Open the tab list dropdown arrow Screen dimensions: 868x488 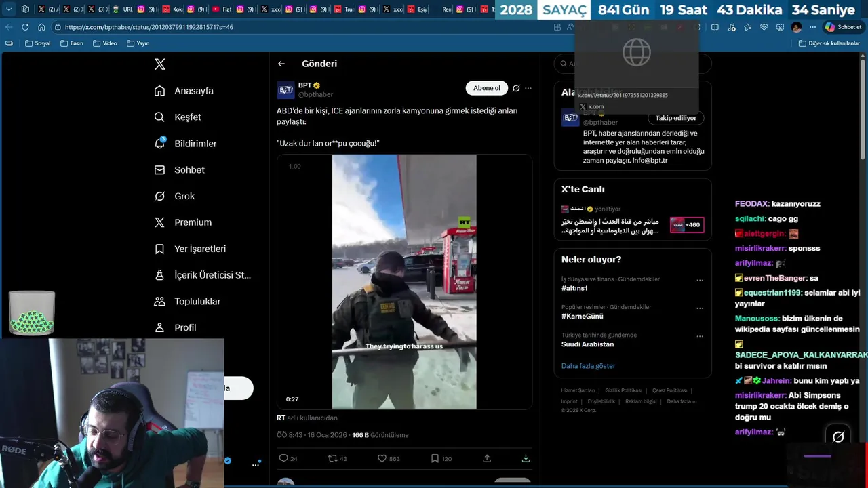pyautogui.click(x=9, y=9)
